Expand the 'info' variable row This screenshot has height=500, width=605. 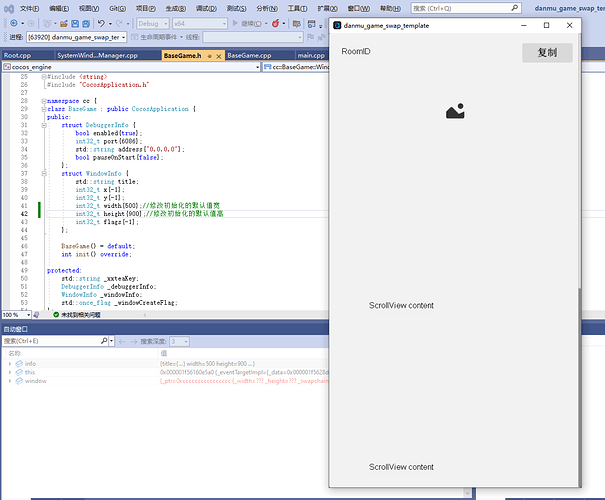(x=11, y=364)
